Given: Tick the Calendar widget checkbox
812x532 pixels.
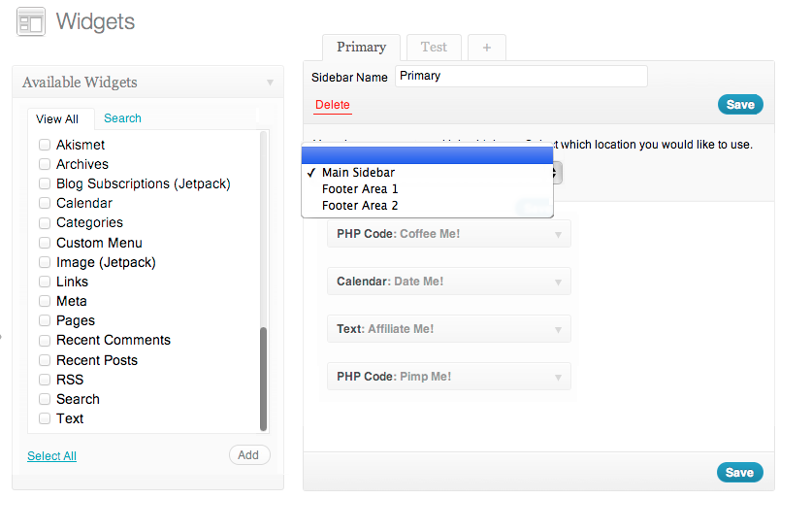Looking at the screenshot, I should pos(45,203).
